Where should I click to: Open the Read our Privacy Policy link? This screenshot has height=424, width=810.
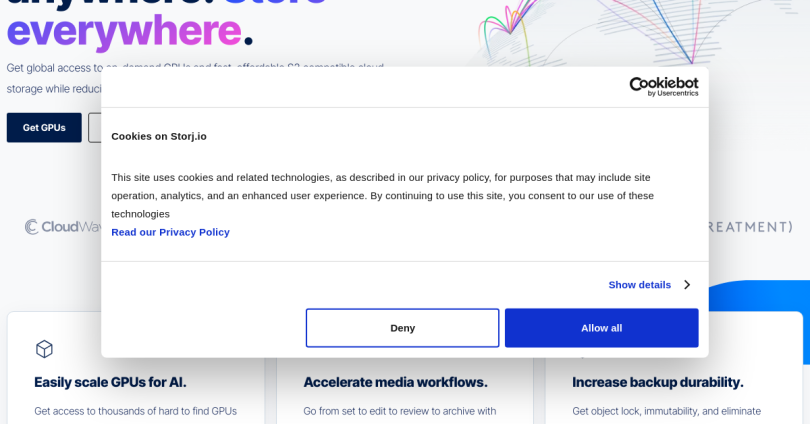tap(170, 232)
